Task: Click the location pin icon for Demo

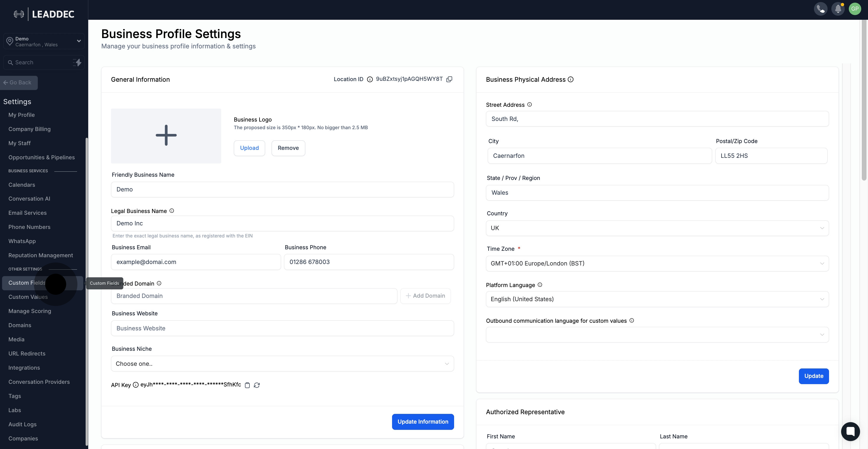Action: pos(9,41)
